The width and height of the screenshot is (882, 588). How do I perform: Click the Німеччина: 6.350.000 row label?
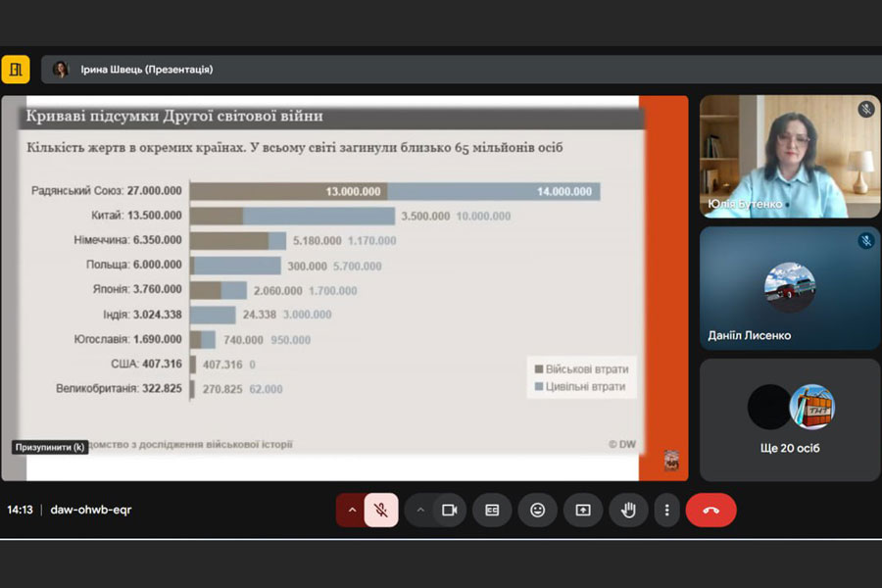click(x=127, y=240)
